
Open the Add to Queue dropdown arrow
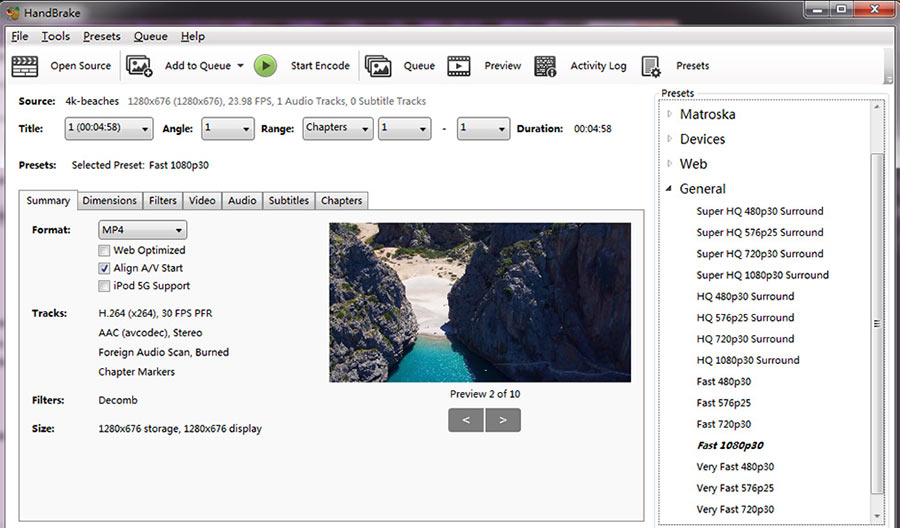240,65
